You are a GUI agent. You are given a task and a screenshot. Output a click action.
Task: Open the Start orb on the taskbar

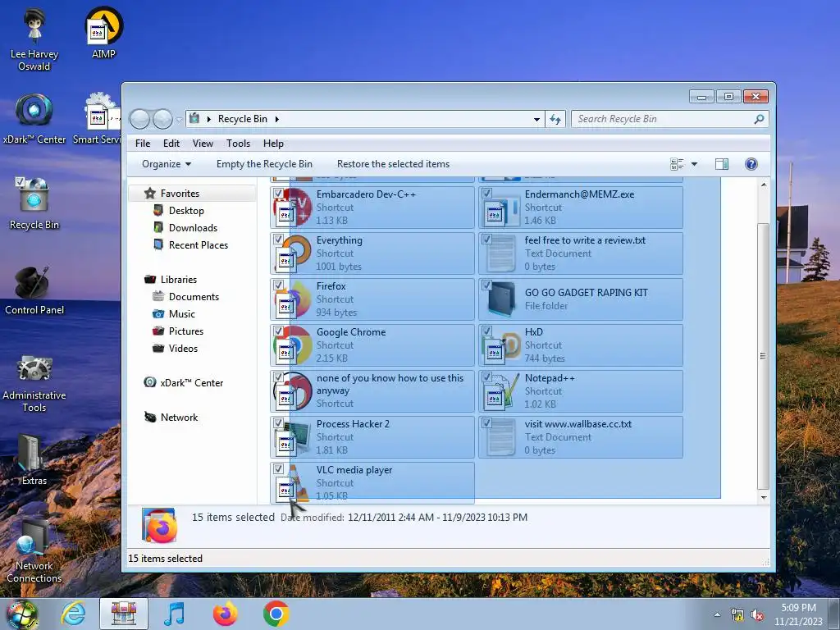click(x=22, y=614)
